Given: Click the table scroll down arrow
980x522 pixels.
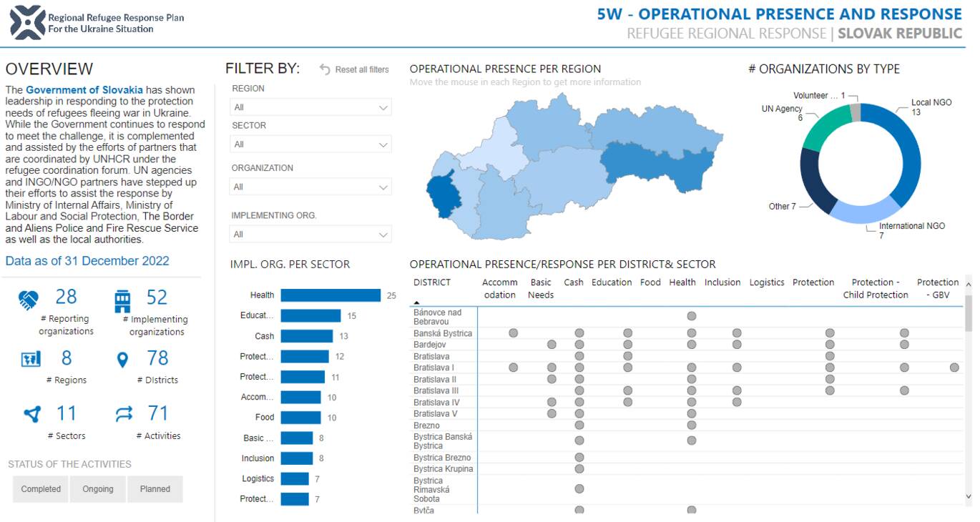Looking at the screenshot, I should point(969,496).
